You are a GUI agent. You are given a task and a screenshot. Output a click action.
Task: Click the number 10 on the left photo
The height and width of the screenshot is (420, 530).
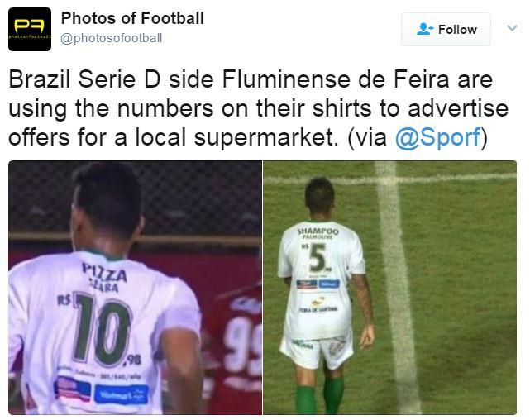pyautogui.click(x=103, y=328)
